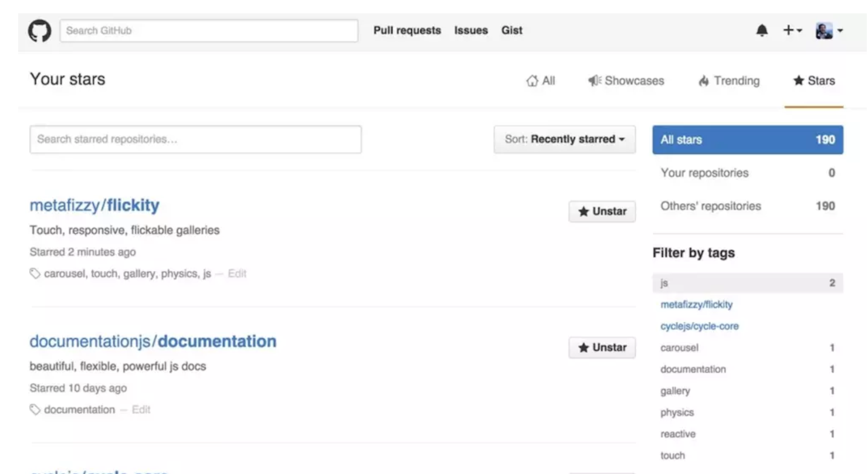Click 'Starred 2 minutes ago' text

point(82,252)
